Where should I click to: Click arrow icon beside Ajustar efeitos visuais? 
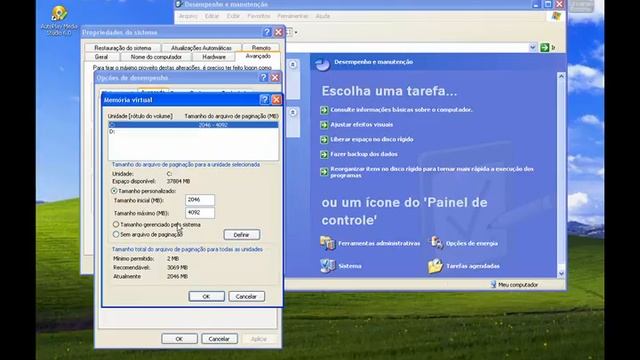(324, 125)
